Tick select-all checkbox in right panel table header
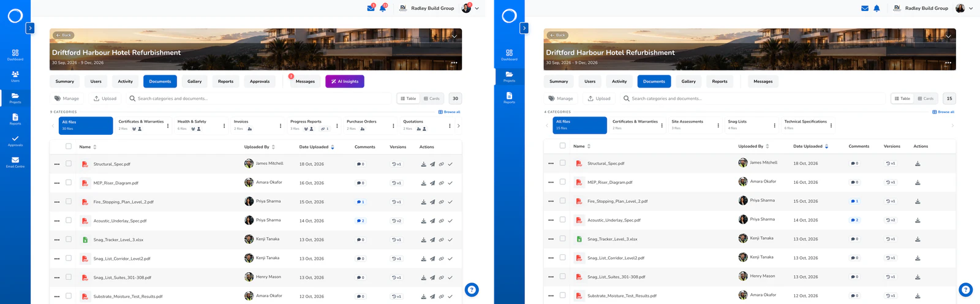 tap(562, 146)
